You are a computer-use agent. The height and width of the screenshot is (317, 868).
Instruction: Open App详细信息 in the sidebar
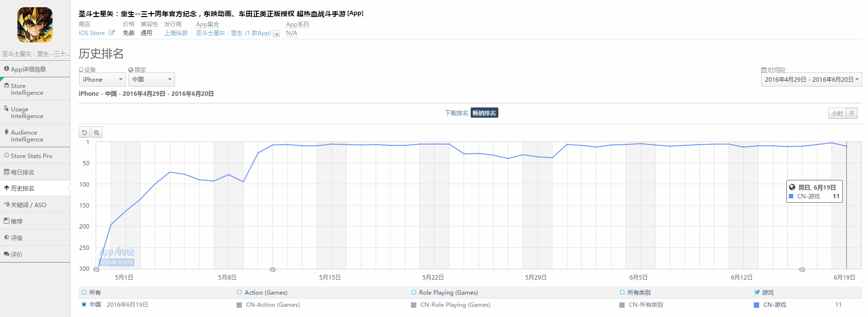point(35,69)
